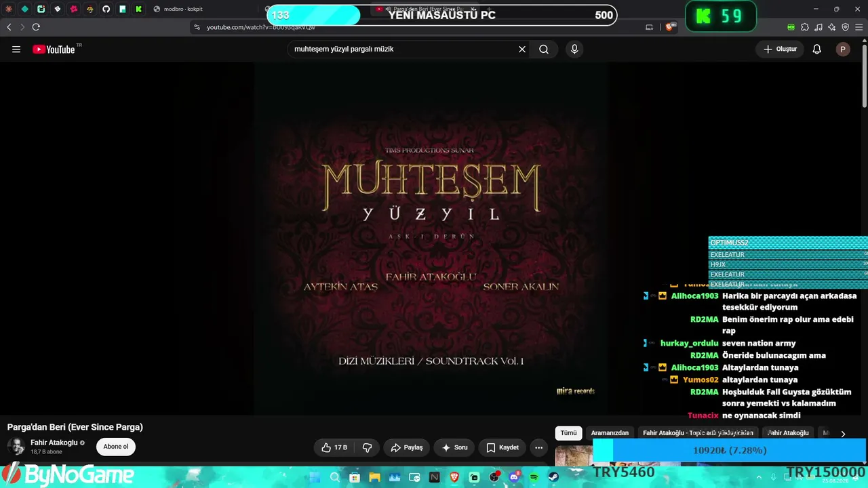Ask about the video with Soru
The height and width of the screenshot is (488, 868).
pos(454,447)
